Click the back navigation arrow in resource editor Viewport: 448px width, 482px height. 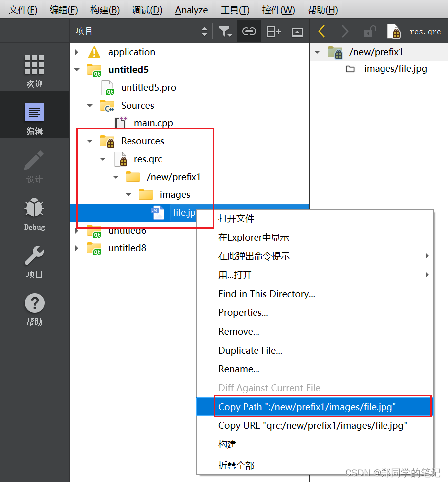point(321,31)
